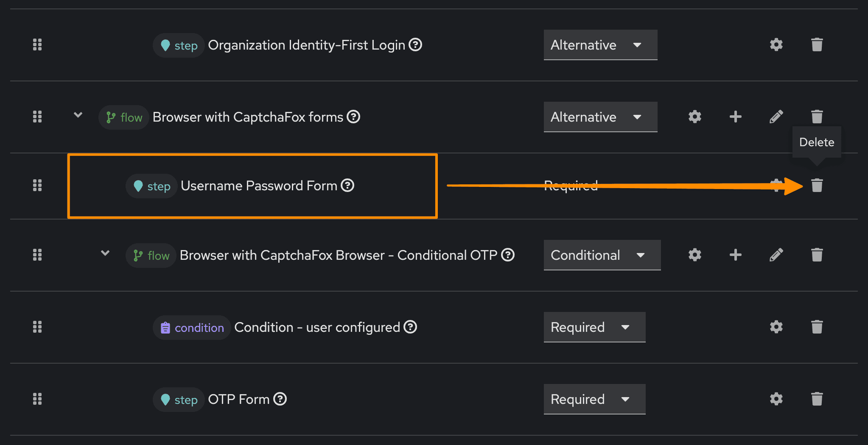Click the drag handle of the OTP Form row
Image resolution: width=868 pixels, height=445 pixels.
tap(37, 399)
